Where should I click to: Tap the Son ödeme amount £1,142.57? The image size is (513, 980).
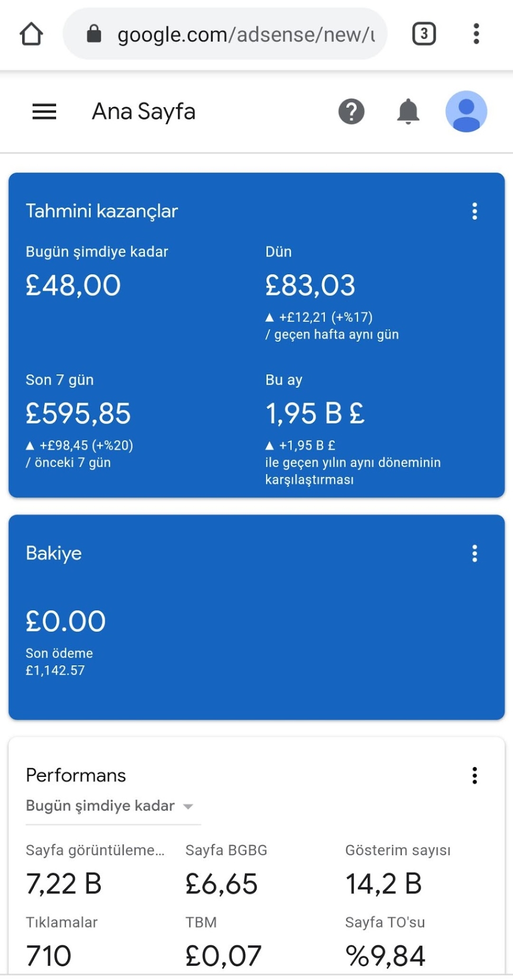click(55, 671)
